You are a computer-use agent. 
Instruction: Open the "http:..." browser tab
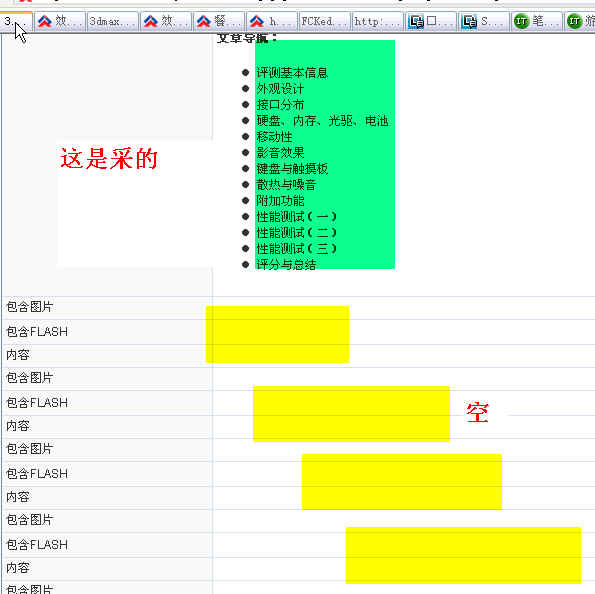pyautogui.click(x=378, y=21)
